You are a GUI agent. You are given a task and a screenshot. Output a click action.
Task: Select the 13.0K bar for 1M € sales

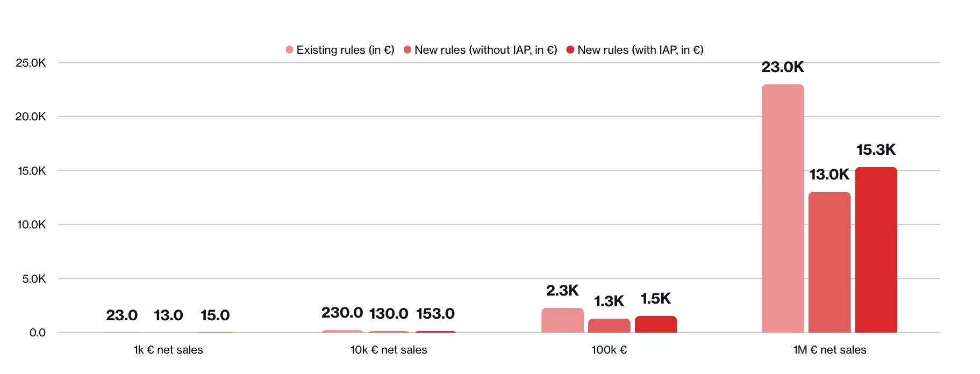point(829,262)
